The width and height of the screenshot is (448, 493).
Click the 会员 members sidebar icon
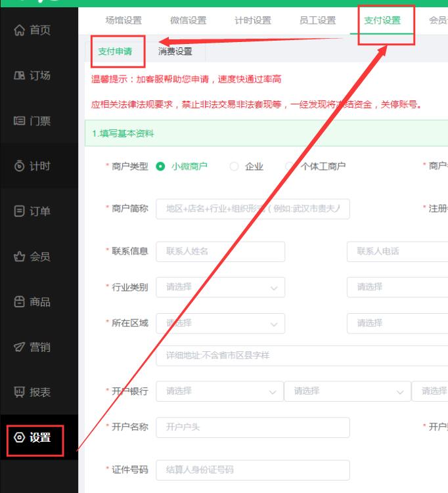[x=19, y=257]
